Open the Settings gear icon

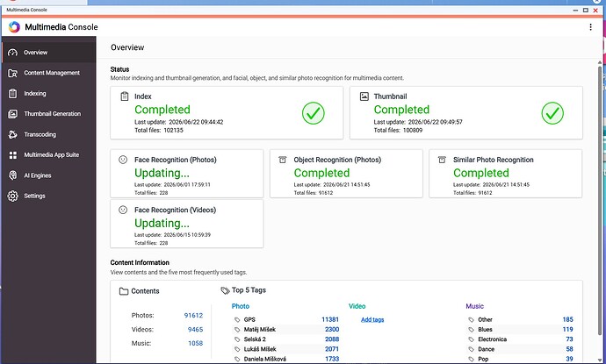click(x=13, y=196)
